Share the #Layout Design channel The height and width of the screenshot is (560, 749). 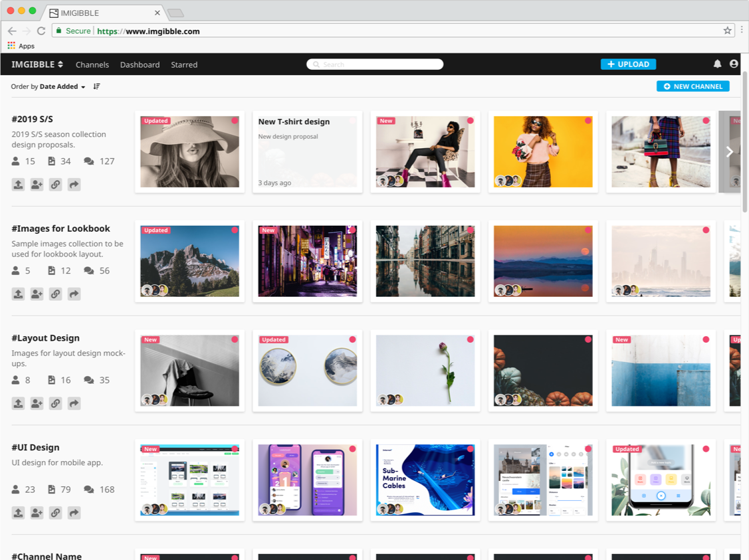pos(74,403)
